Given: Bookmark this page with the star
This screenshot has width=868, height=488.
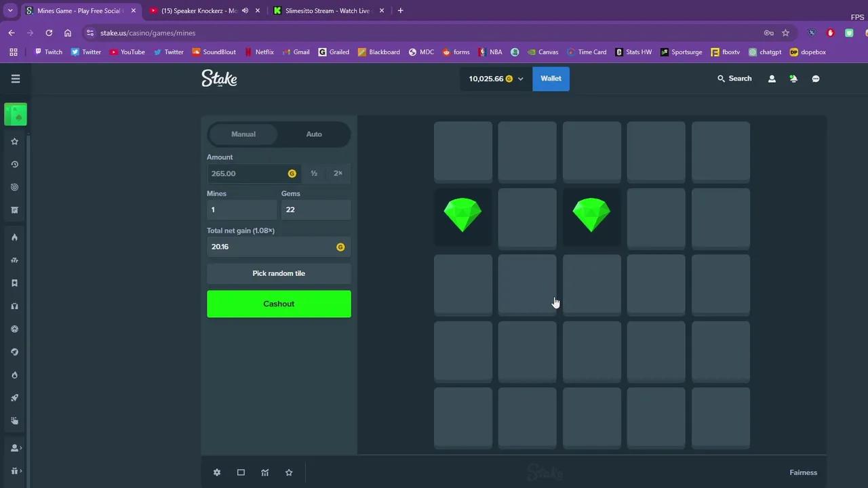Looking at the screenshot, I should [785, 33].
